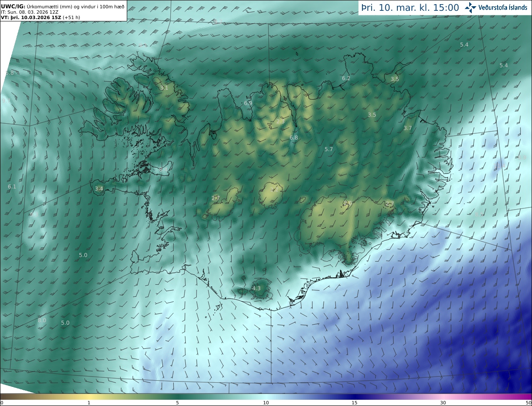Click the colorbar tick label 1
Screen dimensions: 532x406
89,403
